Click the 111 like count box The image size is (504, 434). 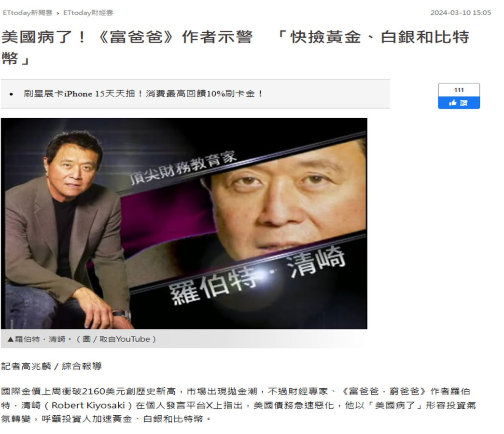click(x=459, y=90)
